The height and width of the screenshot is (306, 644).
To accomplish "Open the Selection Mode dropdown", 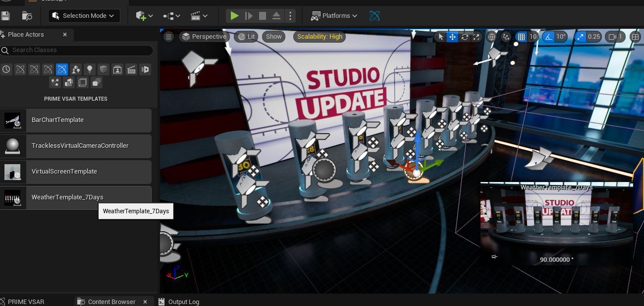I will coord(84,16).
